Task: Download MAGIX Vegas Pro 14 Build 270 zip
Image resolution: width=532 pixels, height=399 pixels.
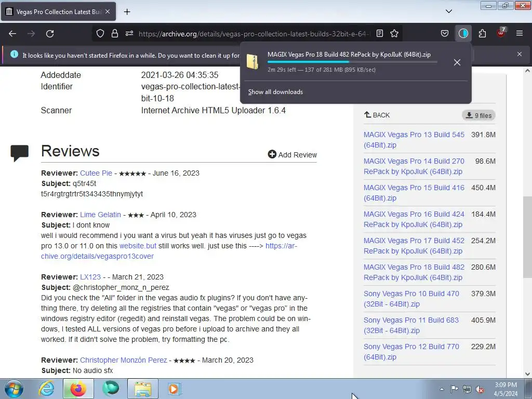Action: tap(414, 166)
